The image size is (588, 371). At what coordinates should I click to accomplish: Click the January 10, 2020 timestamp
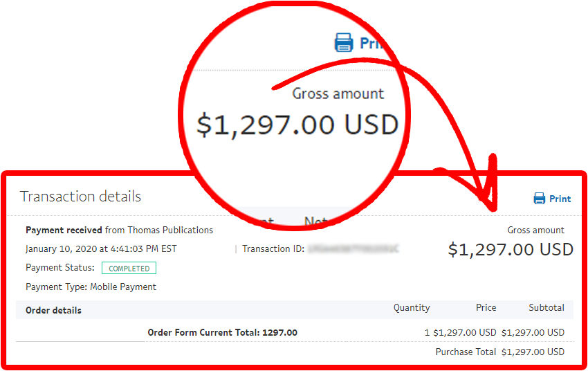click(x=101, y=248)
